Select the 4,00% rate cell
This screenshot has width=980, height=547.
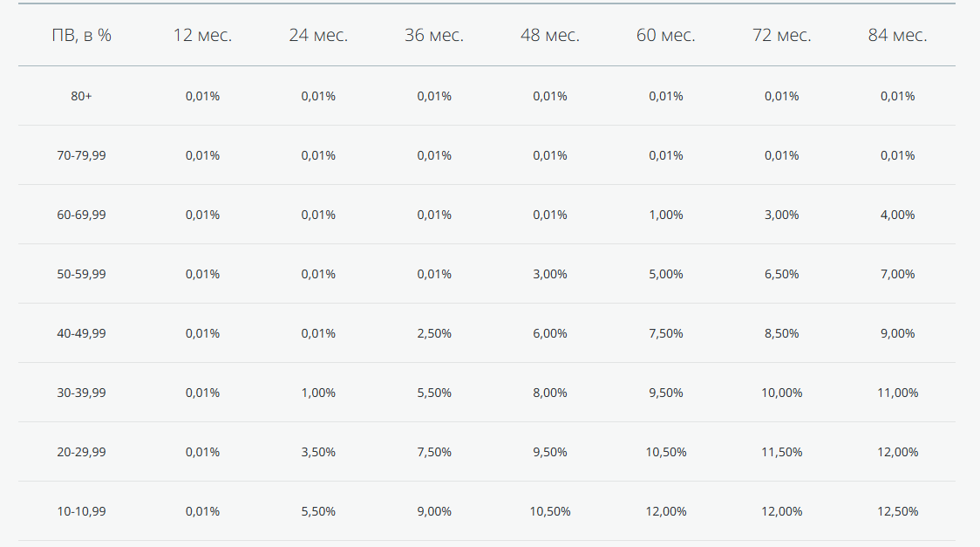tap(897, 215)
